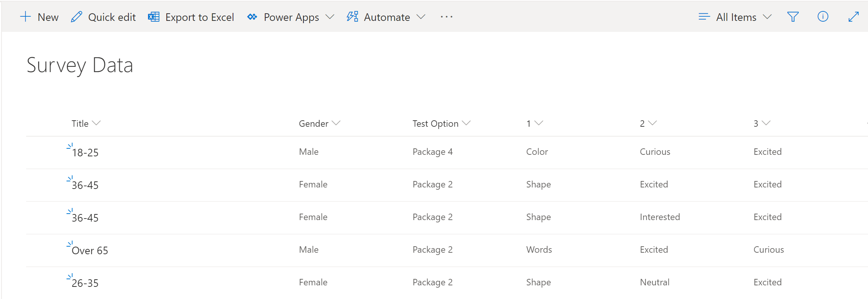Image resolution: width=868 pixels, height=299 pixels.
Task: Open the information details pane icon
Action: click(x=823, y=17)
